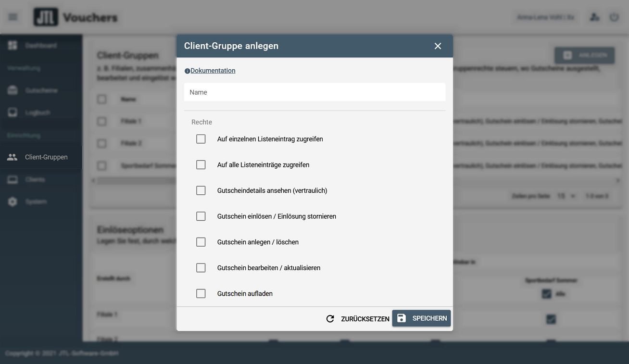The width and height of the screenshot is (629, 364).
Task: Click the Dashboard sidebar icon
Action: point(13,46)
